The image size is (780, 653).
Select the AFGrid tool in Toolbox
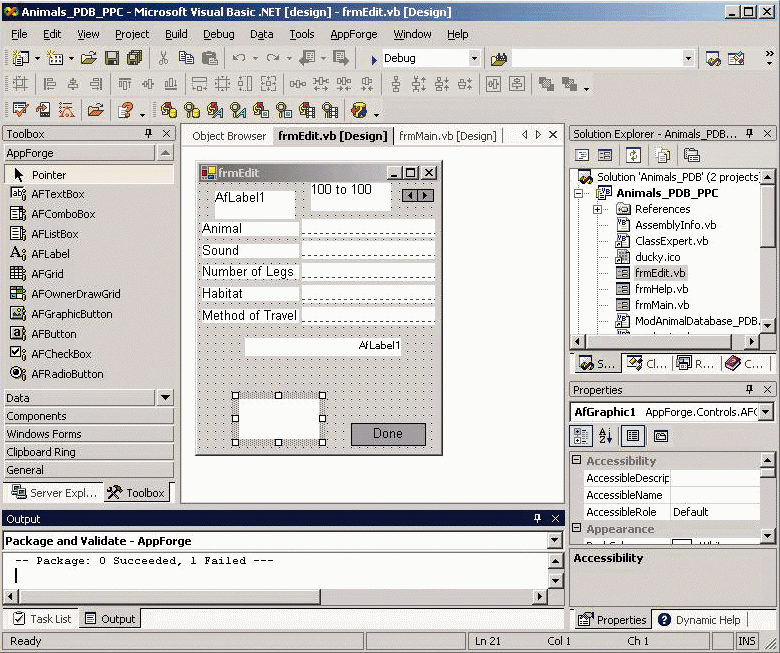coord(49,274)
